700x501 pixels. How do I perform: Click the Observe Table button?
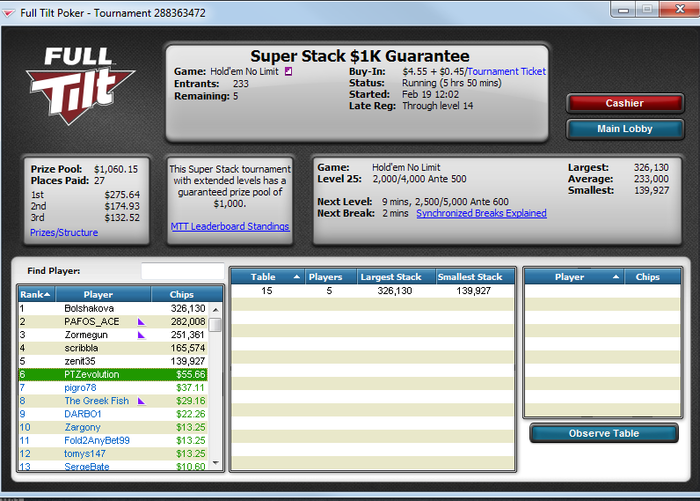click(x=604, y=433)
